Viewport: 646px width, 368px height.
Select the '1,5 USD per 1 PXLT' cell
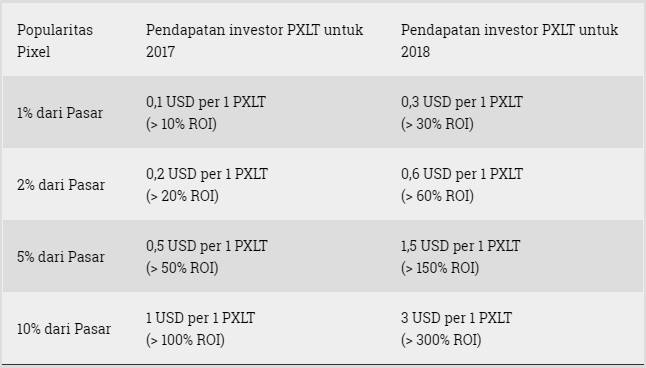(x=460, y=246)
